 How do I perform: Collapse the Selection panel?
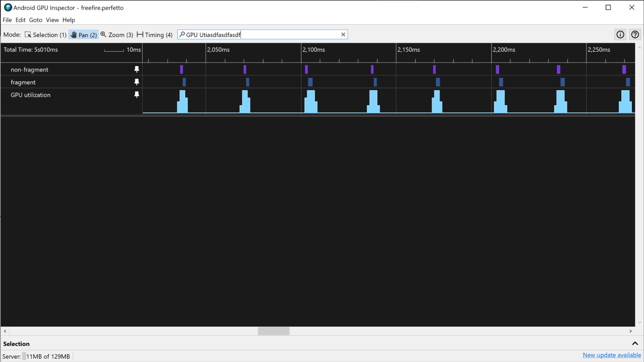point(634,343)
